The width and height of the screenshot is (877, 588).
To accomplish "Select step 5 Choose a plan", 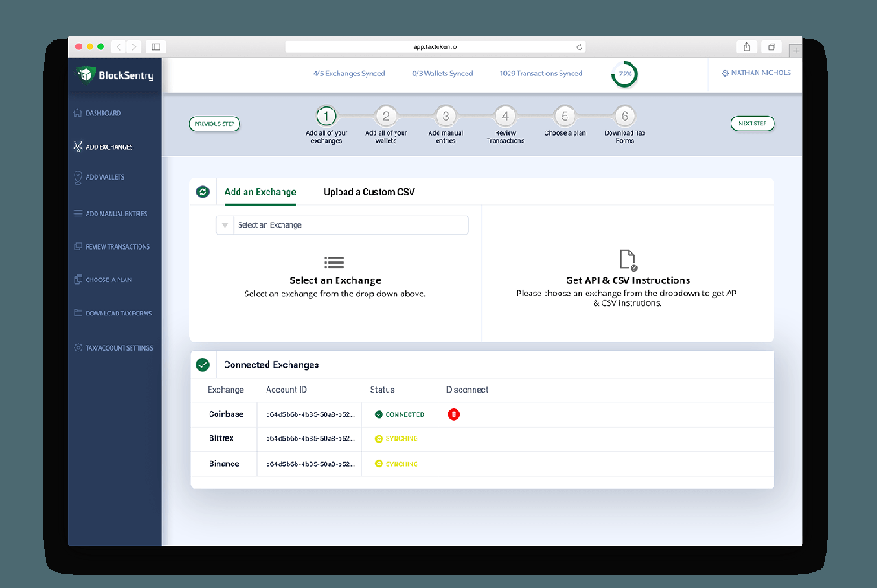I will (x=565, y=117).
